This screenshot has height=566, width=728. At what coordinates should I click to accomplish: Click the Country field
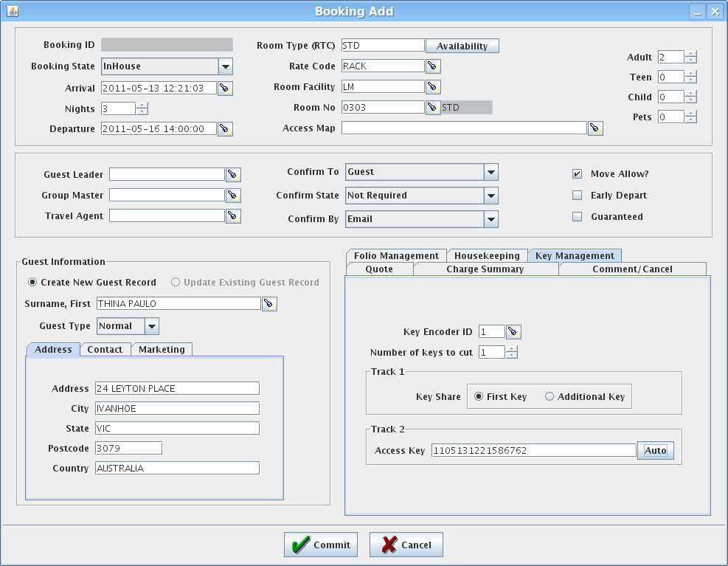[177, 469]
